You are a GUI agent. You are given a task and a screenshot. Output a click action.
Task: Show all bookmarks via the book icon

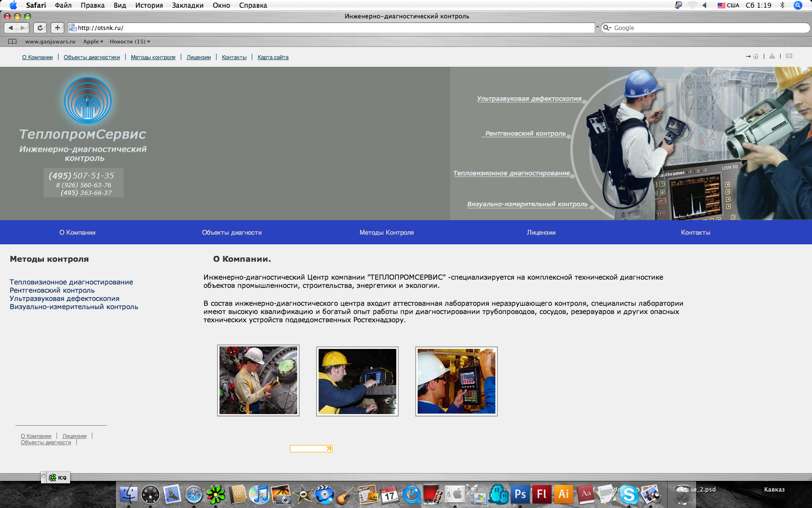pos(13,42)
